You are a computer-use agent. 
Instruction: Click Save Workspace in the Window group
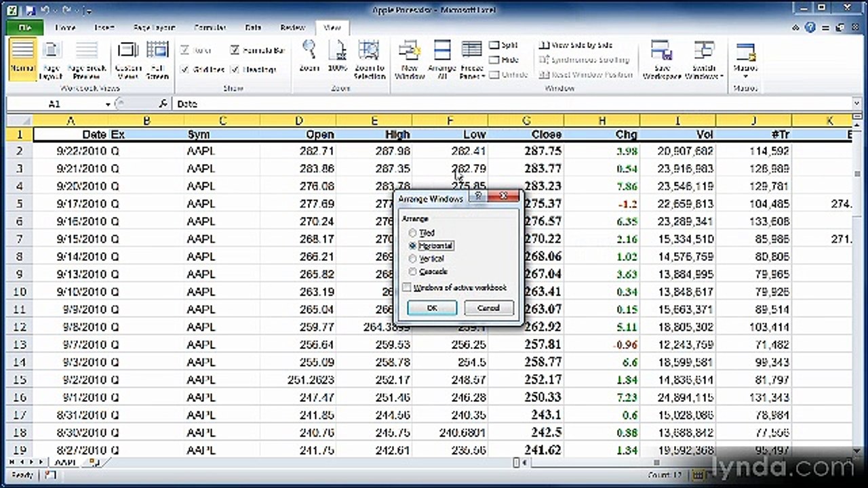pyautogui.click(x=662, y=60)
